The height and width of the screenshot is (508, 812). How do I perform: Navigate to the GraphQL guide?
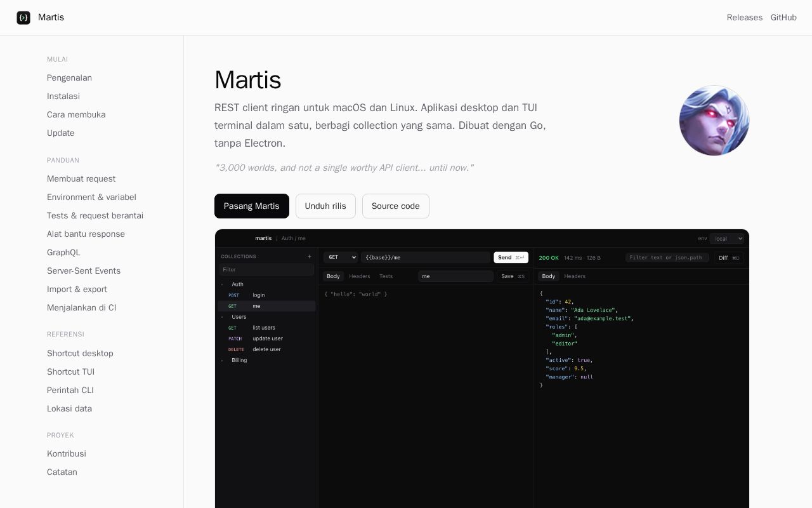[63, 253]
